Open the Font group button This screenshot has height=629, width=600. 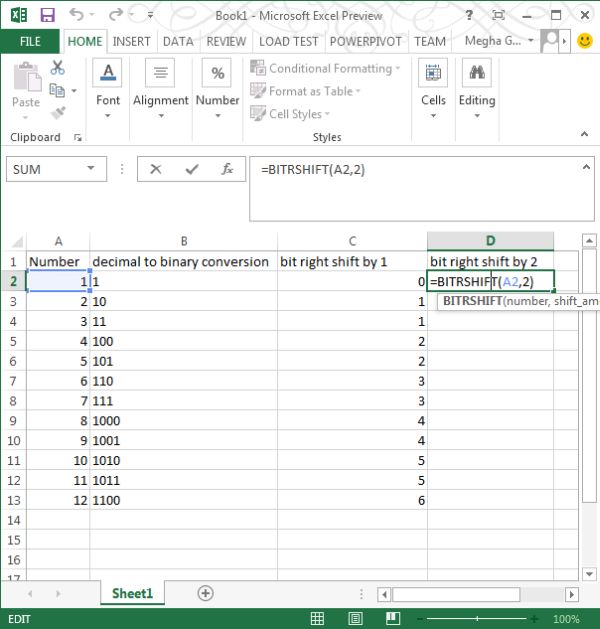[x=107, y=89]
